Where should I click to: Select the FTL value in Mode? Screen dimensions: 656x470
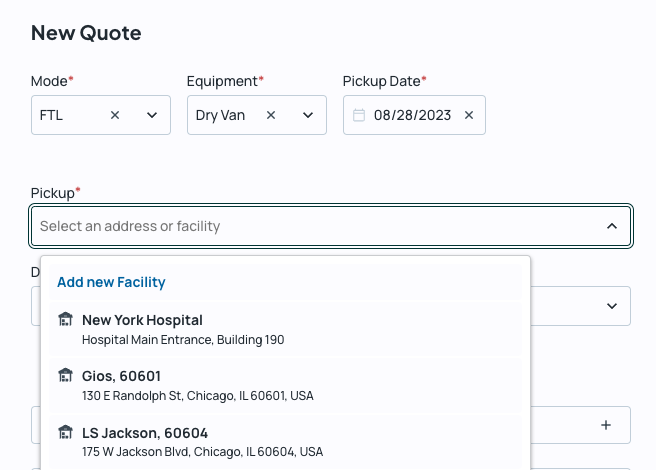coord(52,115)
